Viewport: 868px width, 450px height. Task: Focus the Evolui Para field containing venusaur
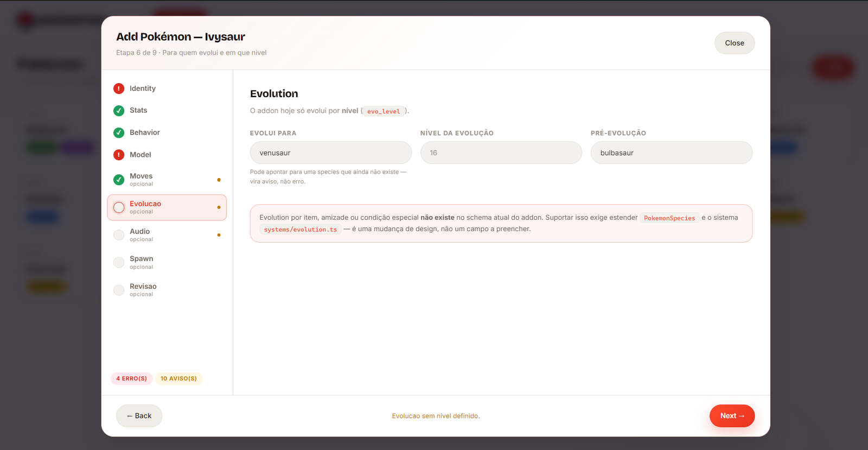(331, 153)
